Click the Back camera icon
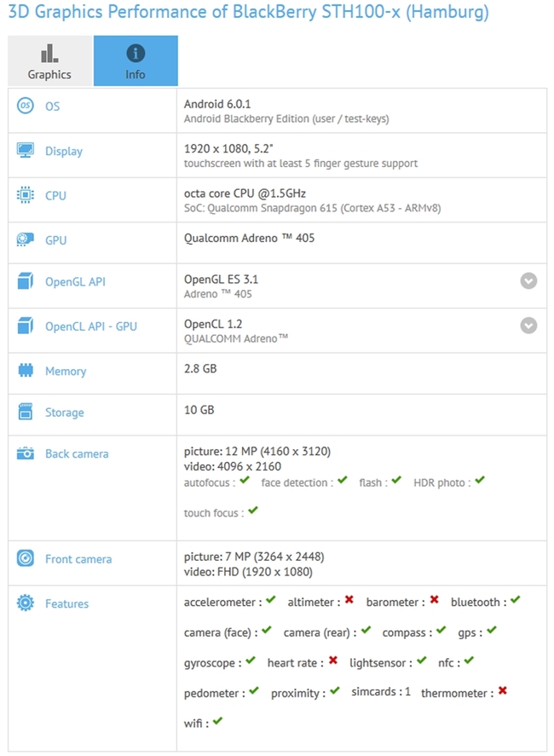554x756 pixels. tap(25, 453)
